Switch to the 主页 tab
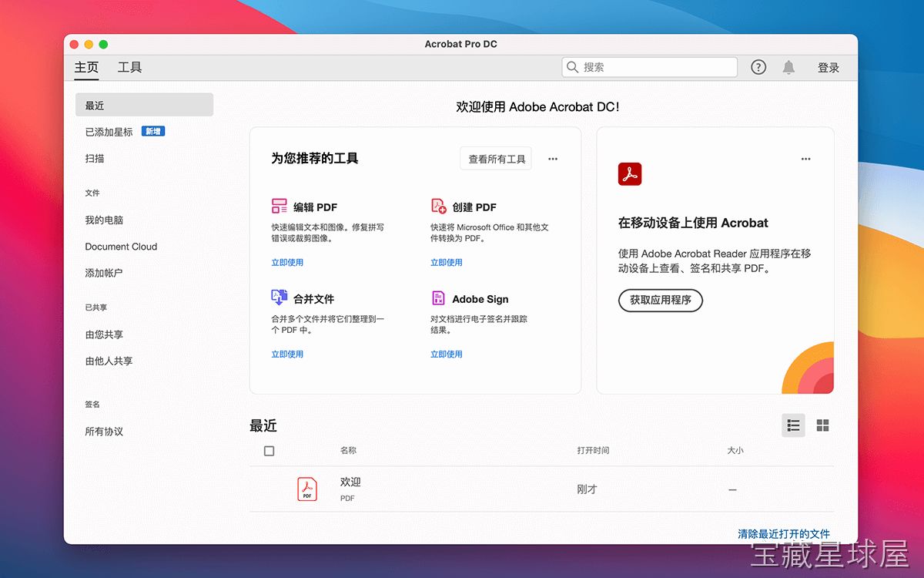924x578 pixels. pyautogui.click(x=86, y=67)
